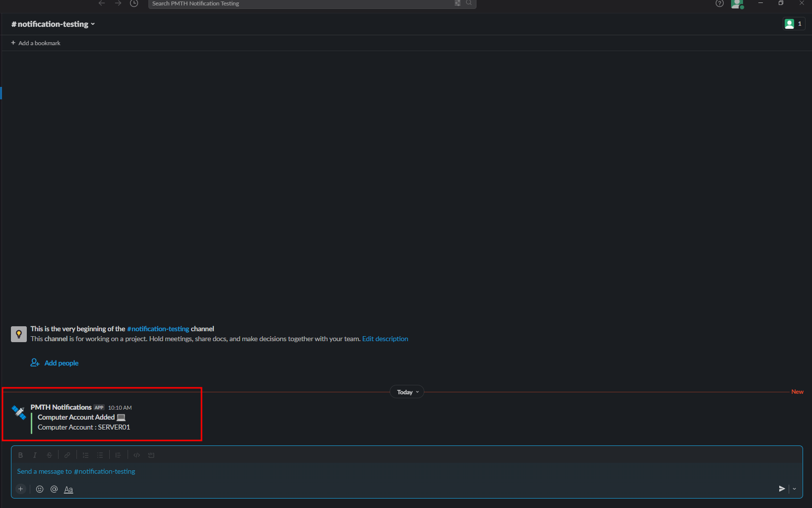The width and height of the screenshot is (812, 508).
Task: Insert an ordered list in the composer
Action: click(85, 455)
